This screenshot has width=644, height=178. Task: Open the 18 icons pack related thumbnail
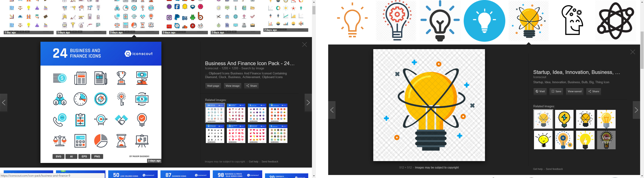pyautogui.click(x=236, y=113)
